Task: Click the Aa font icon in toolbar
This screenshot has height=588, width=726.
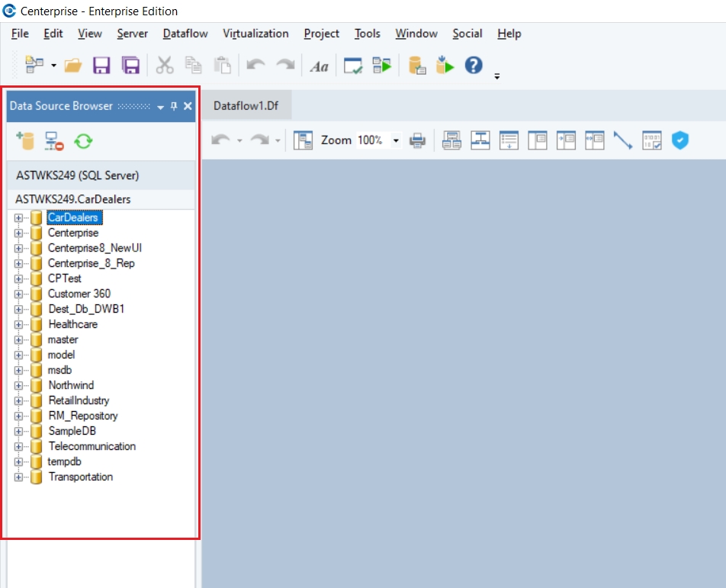Action: [319, 66]
